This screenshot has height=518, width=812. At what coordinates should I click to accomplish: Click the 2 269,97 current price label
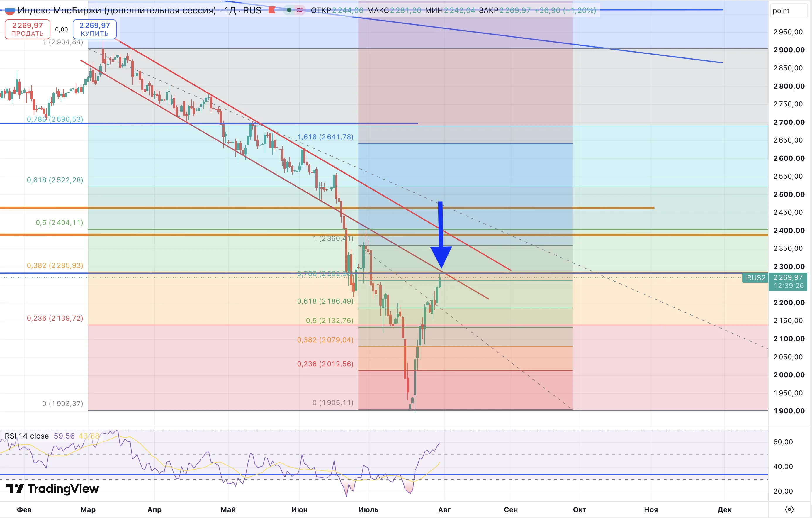[x=788, y=277]
